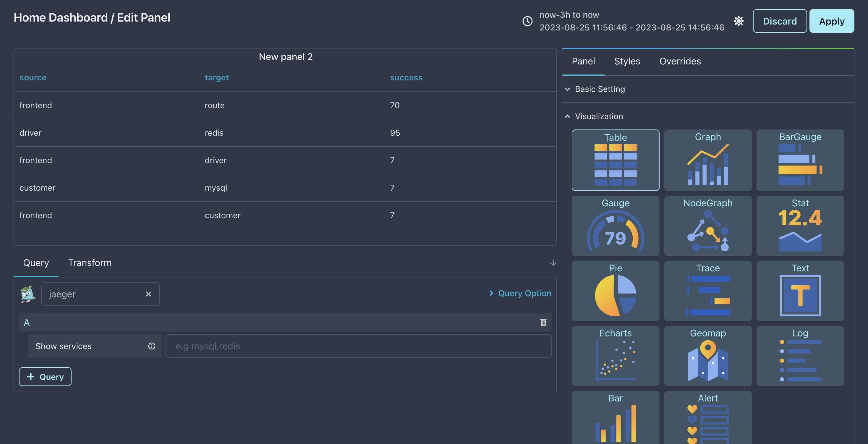This screenshot has width=868, height=444.
Task: Focus the services filter input field
Action: tap(358, 346)
